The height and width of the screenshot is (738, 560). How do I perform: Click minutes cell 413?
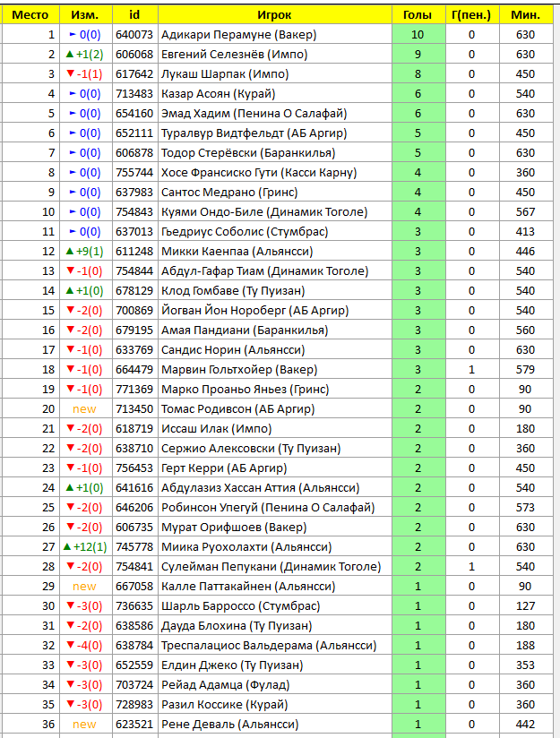[x=526, y=232]
